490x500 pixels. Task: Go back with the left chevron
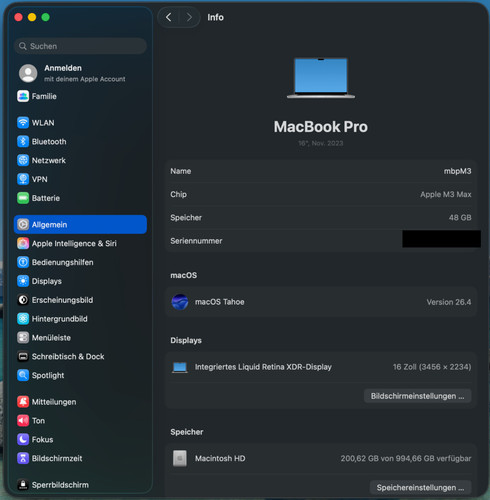[169, 17]
